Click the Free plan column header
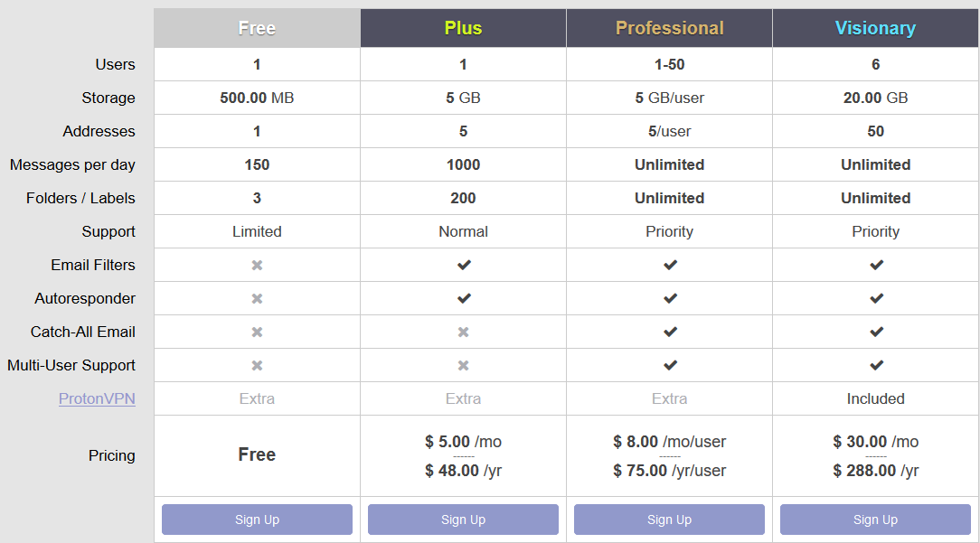 (x=257, y=28)
